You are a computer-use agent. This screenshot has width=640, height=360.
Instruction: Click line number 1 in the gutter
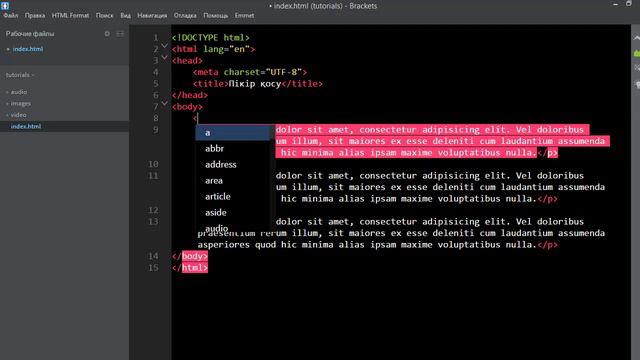pos(156,38)
